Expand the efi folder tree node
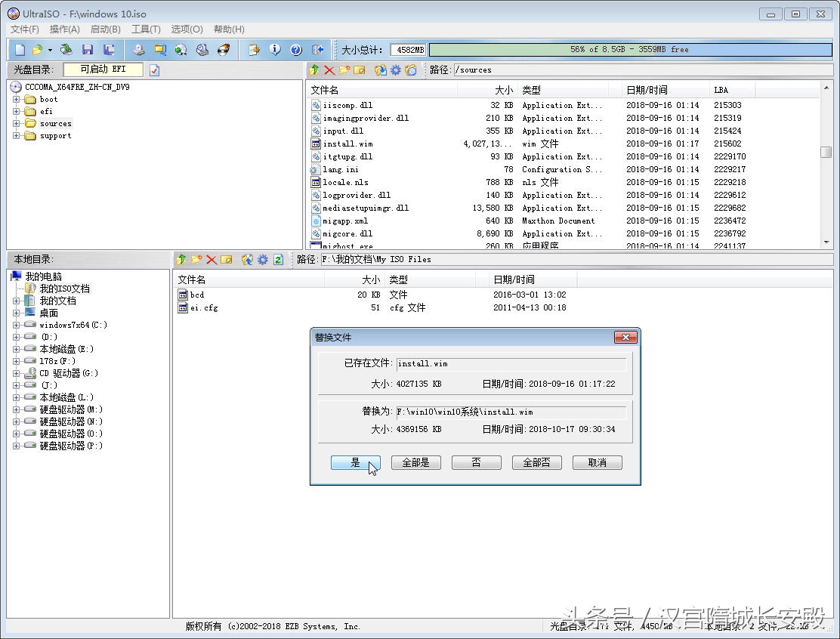The image size is (840, 639). pos(16,112)
